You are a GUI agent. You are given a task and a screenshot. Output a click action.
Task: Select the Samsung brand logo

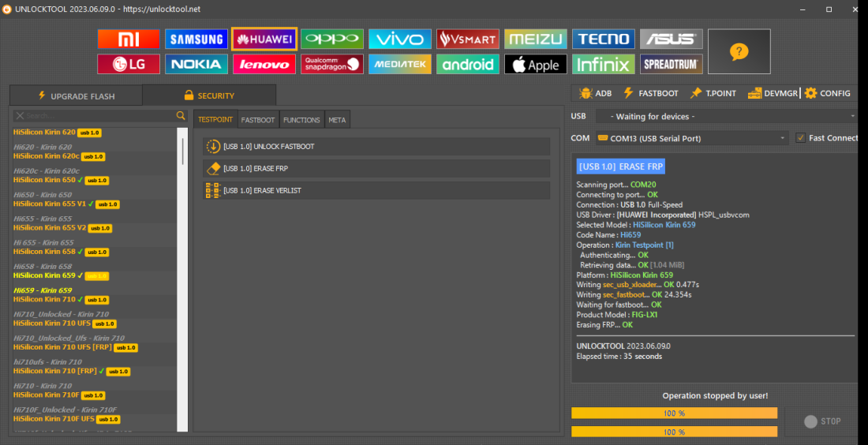(196, 39)
